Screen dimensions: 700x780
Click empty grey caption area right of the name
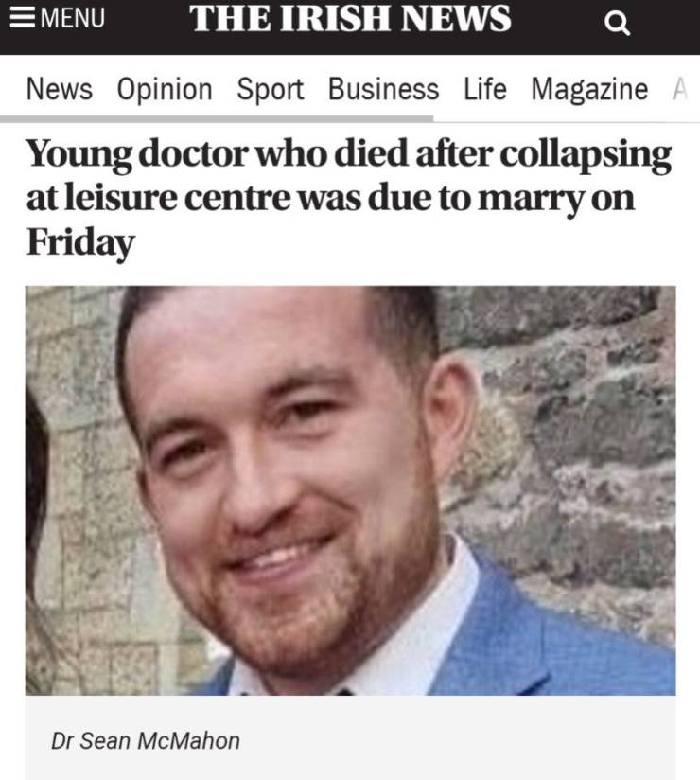(x=473, y=739)
